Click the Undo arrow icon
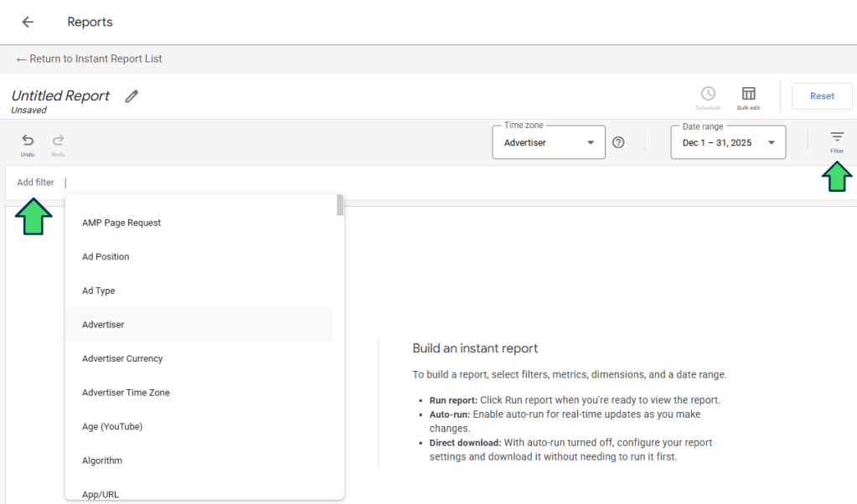 (x=28, y=141)
